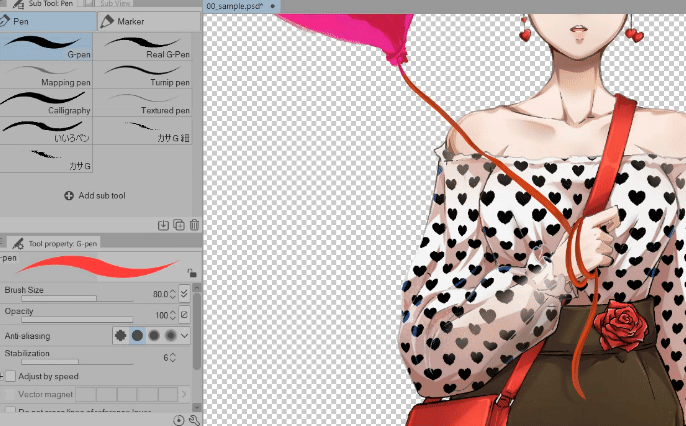Click the Opacity value 100
Image resolution: width=686 pixels, height=426 pixels.
pos(161,315)
